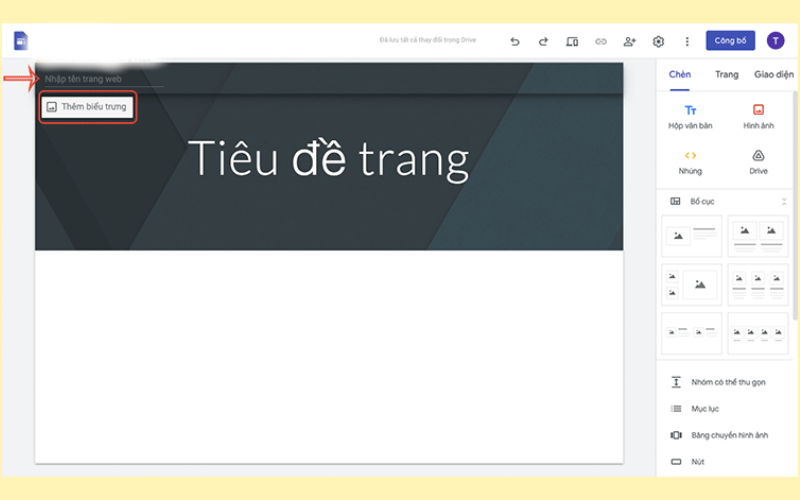Viewport: 800px width, 500px height.
Task: Switch to the Giao diện tab
Action: [x=773, y=74]
